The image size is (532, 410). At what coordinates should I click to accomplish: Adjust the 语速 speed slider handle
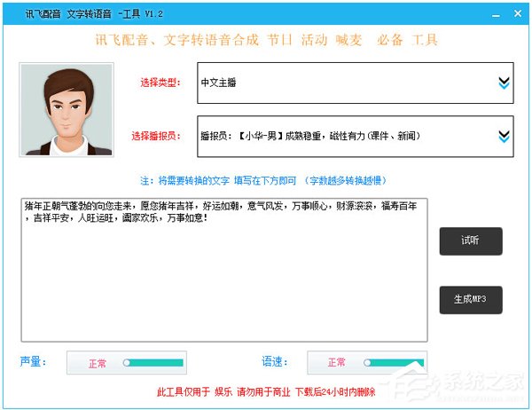[367, 363]
